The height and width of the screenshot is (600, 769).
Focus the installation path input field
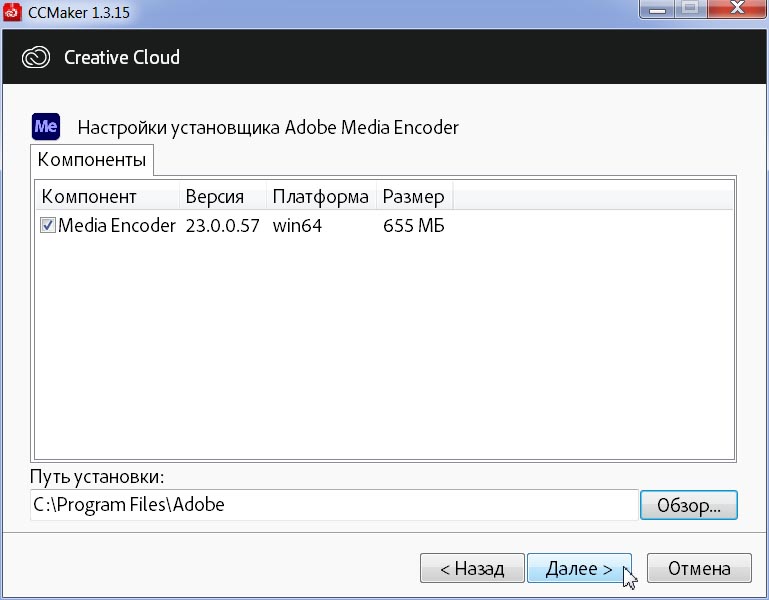point(334,505)
